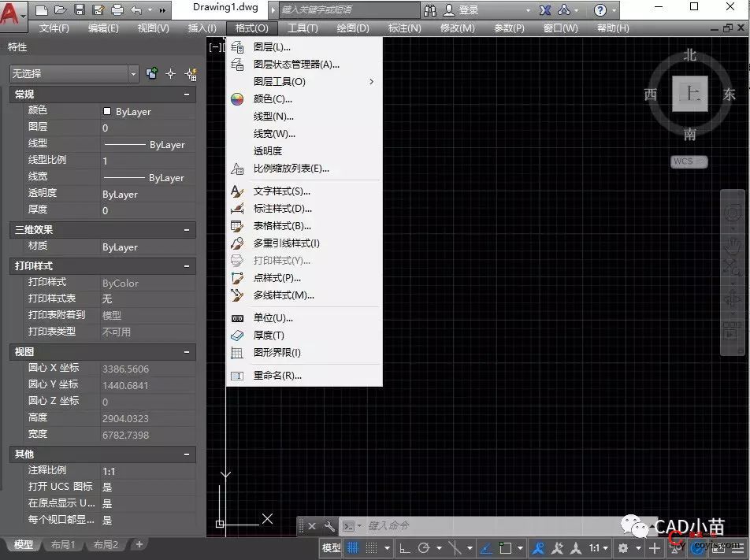Screen dimensions: 750x560
Task: Select 图形界限(I) menu item
Action: [x=304, y=352]
